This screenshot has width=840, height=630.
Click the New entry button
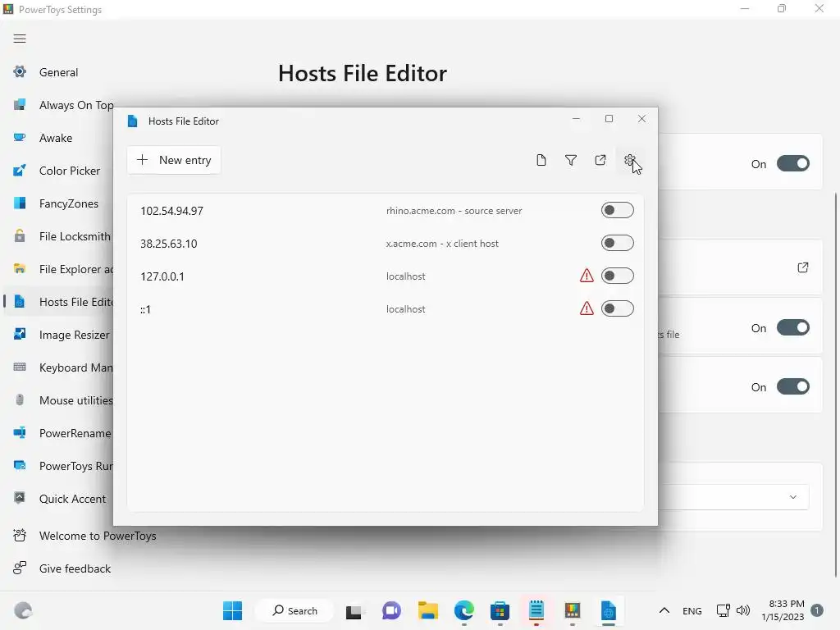pyautogui.click(x=174, y=160)
